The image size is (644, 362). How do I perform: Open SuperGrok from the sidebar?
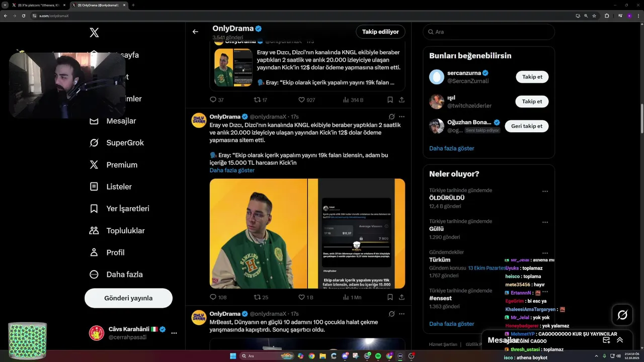point(117,143)
